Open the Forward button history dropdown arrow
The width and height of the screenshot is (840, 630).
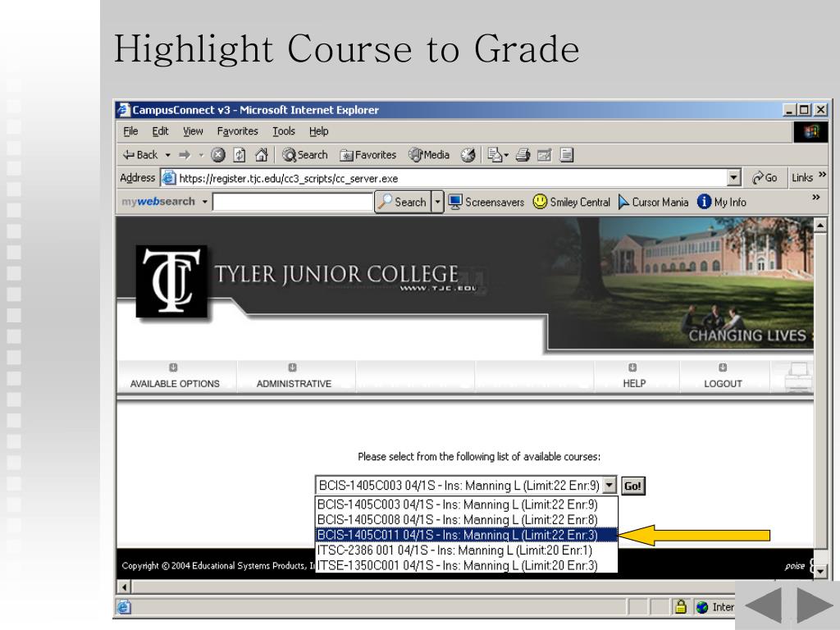pos(202,155)
